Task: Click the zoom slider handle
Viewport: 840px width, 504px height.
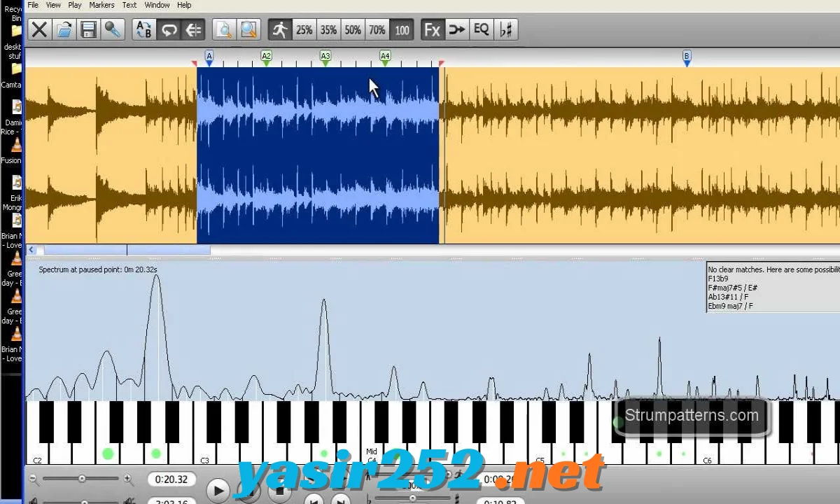Action: tap(82, 479)
